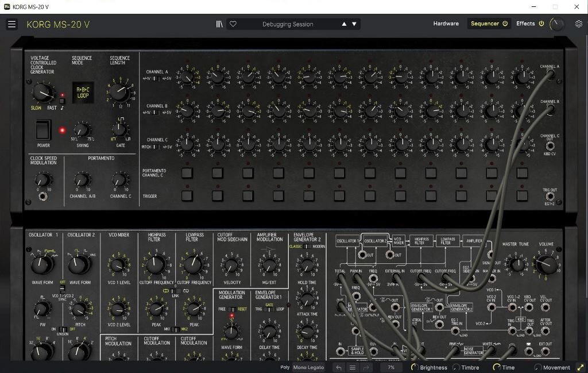Toggle the Sequencer power button
Viewport: 588px width, 373px height.
tap(505, 23)
